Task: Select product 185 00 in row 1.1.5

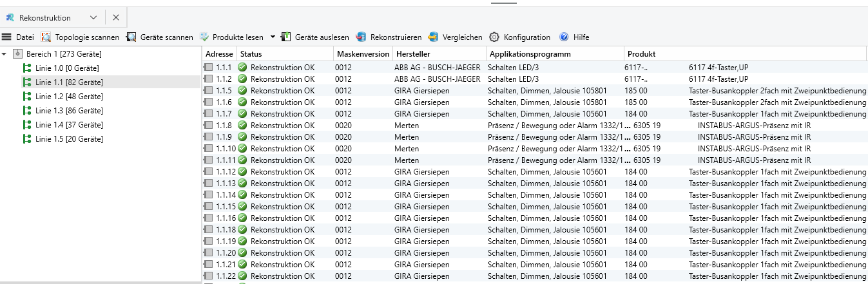Action: click(x=636, y=90)
